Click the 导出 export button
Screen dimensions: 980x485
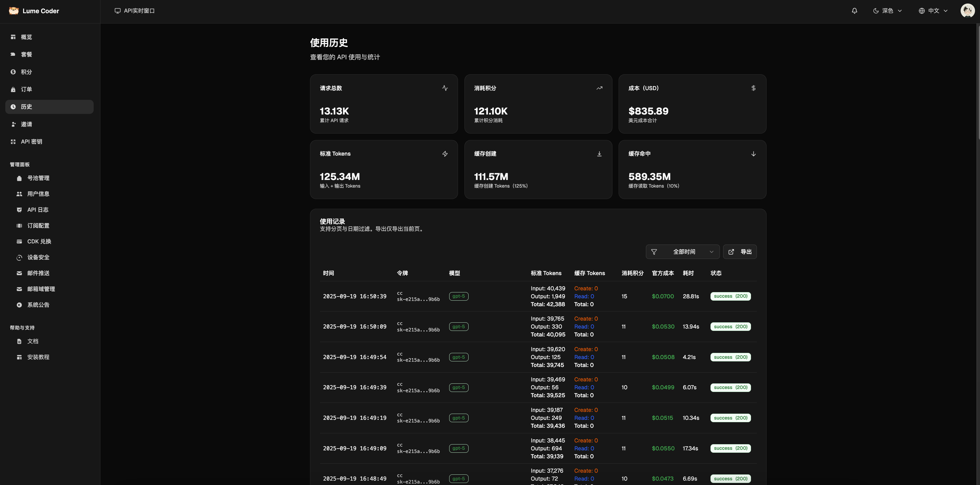point(740,251)
